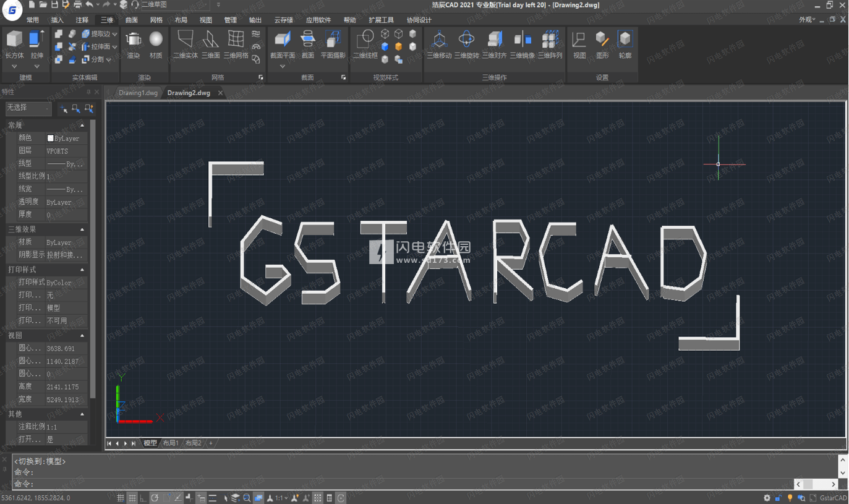Close the Drawing2.dwg document tab
The width and height of the screenshot is (849, 504).
click(x=220, y=93)
